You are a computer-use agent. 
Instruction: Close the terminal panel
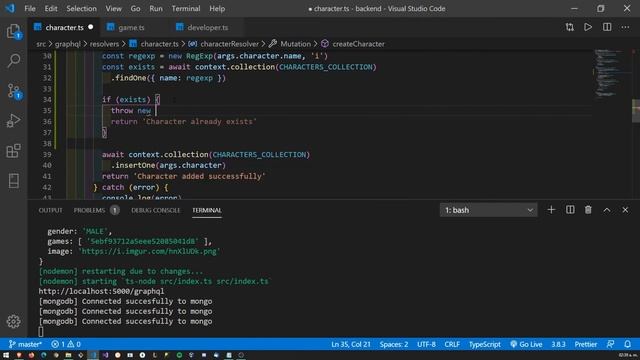click(x=625, y=210)
